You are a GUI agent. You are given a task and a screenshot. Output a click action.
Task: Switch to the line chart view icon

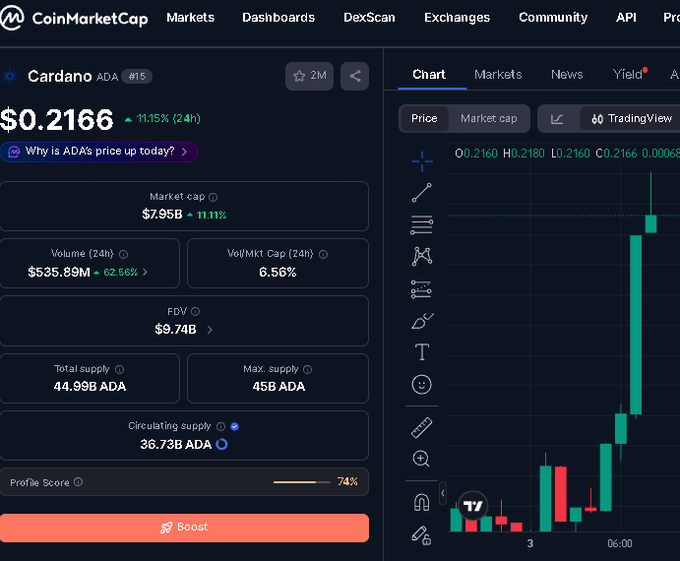tap(557, 118)
